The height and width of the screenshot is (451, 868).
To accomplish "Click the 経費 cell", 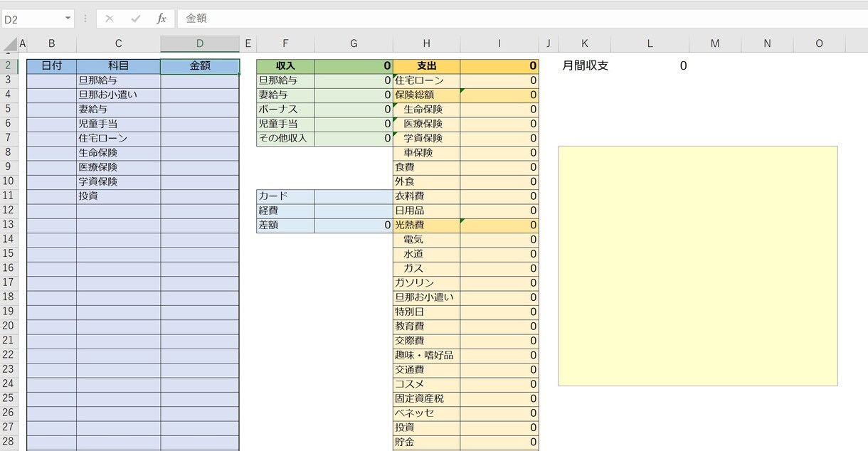I will [x=285, y=211].
